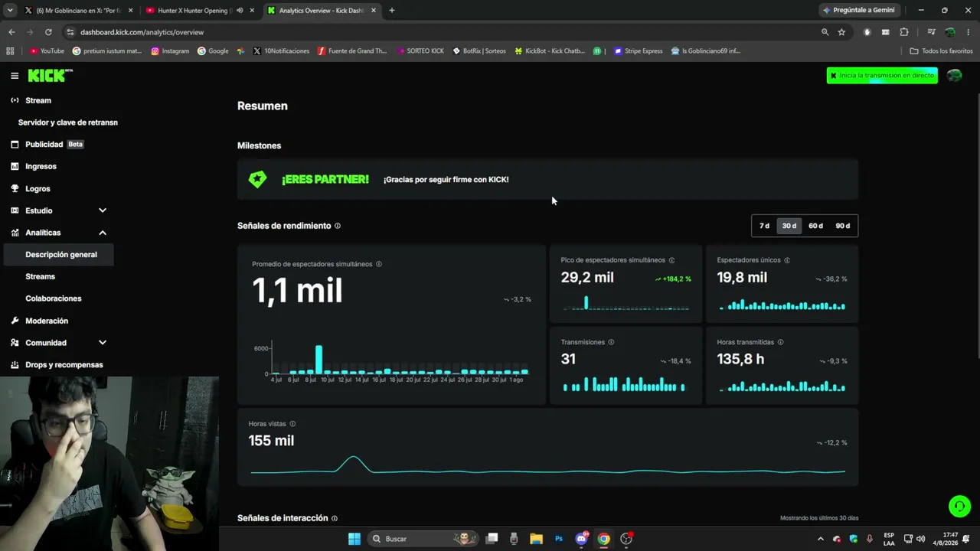Open browser extensions puzzle icon
Screen dimensions: 980x551
(x=904, y=32)
